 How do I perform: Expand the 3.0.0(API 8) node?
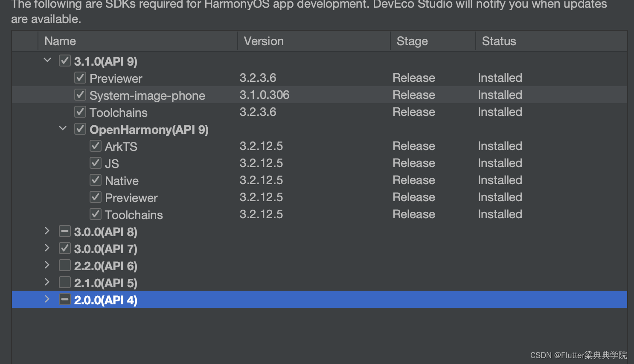click(47, 231)
